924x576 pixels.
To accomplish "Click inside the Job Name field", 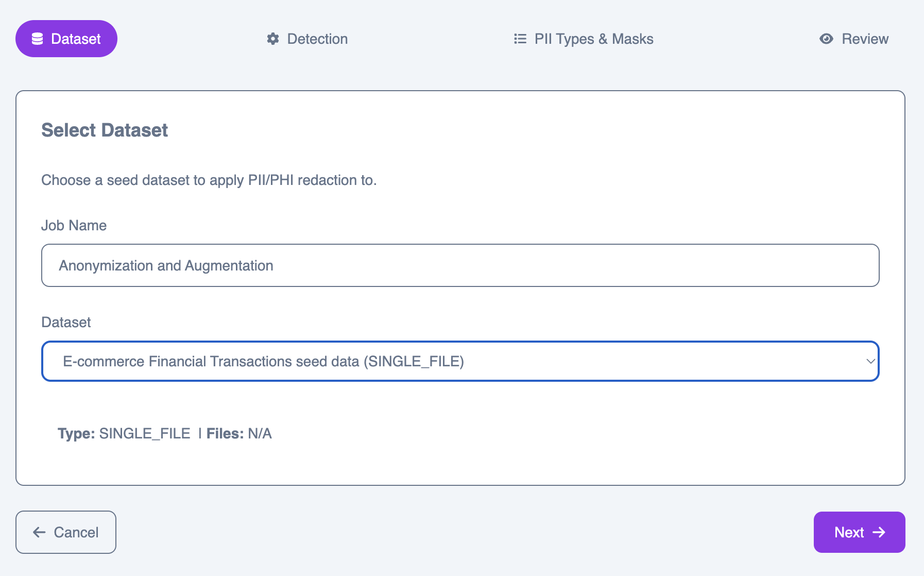I will coord(460,265).
